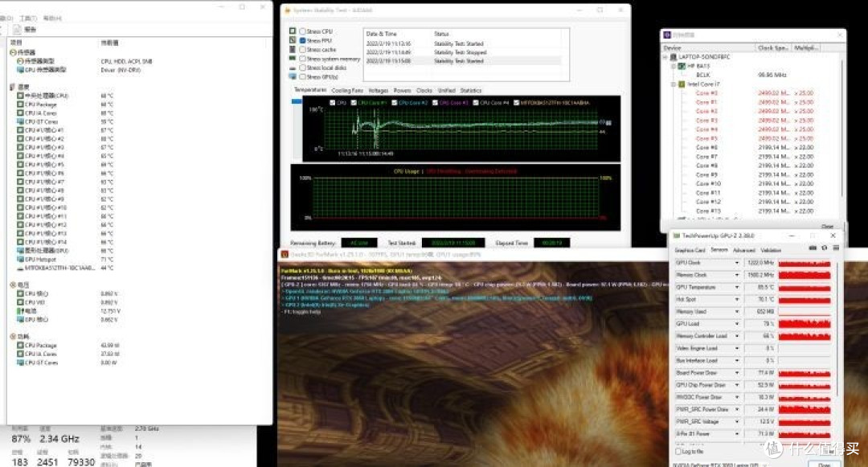Viewport: 868px width, 467px height.
Task: Click the CPU GT Cores sensor icon
Action: pos(20,121)
